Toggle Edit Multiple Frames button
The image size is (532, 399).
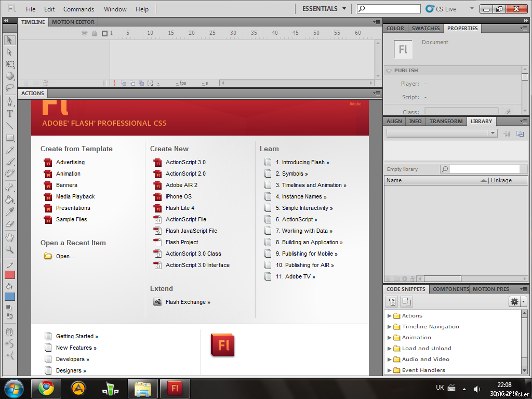[x=141, y=83]
